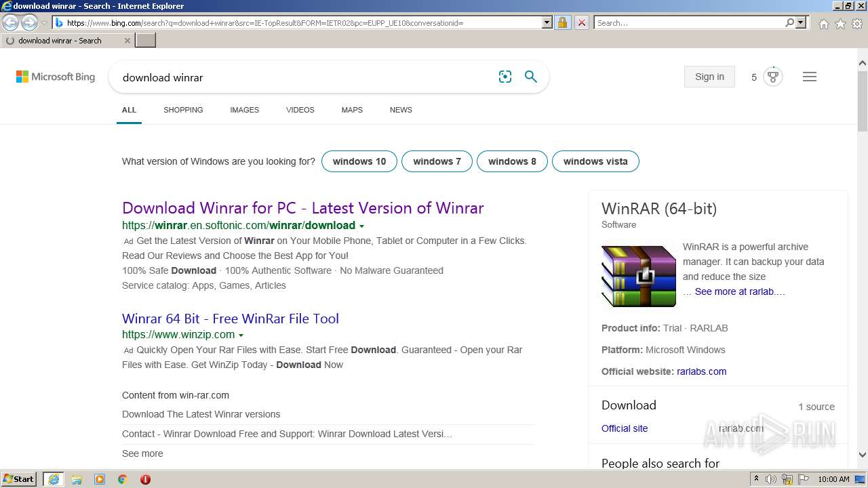Open the media player taskbar icon
Viewport: 868px width, 488px height.
(100, 479)
